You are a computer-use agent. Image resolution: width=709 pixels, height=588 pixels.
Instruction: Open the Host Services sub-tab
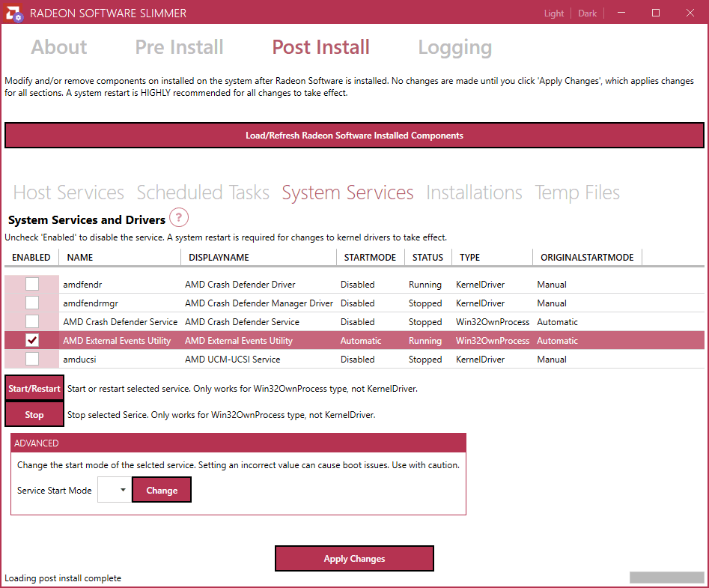(69, 193)
